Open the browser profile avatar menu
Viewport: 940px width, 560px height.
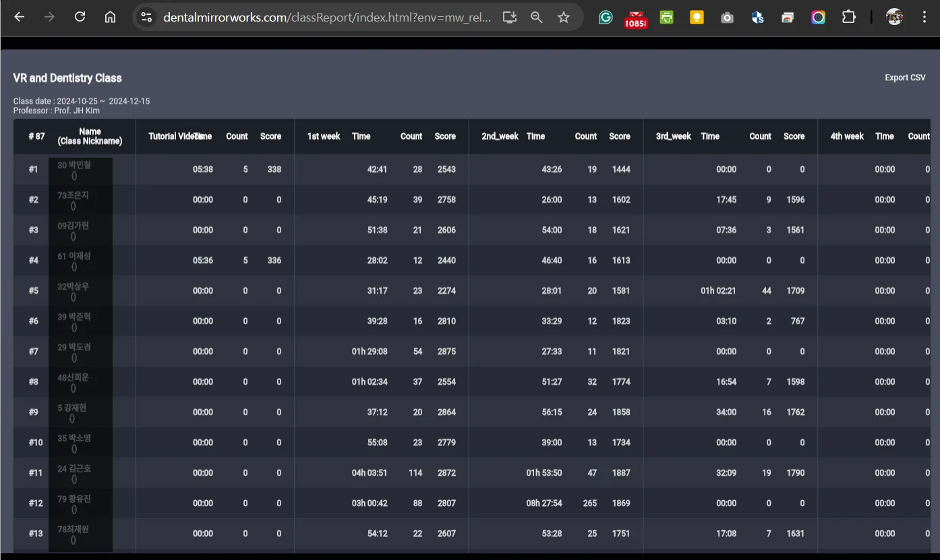894,17
